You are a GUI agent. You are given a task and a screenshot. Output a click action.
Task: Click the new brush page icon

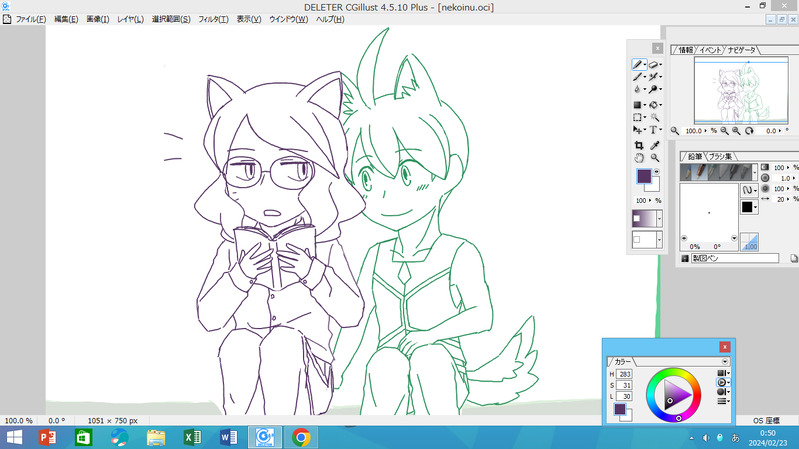[x=794, y=258]
